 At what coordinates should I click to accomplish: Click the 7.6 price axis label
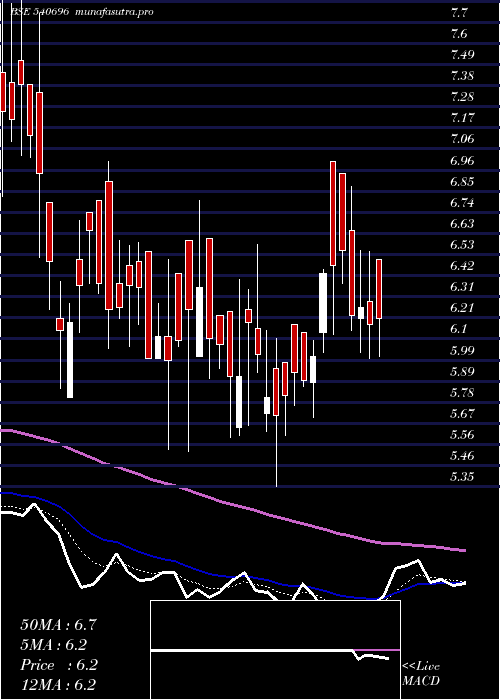pos(459,33)
